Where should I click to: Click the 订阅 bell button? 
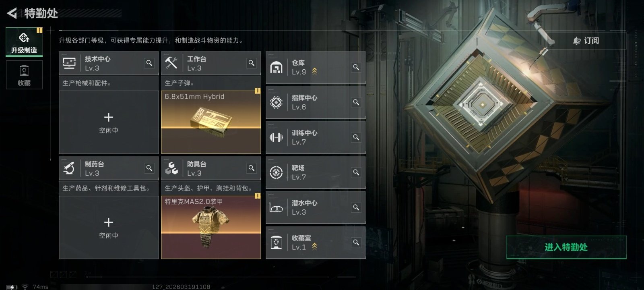(586, 41)
